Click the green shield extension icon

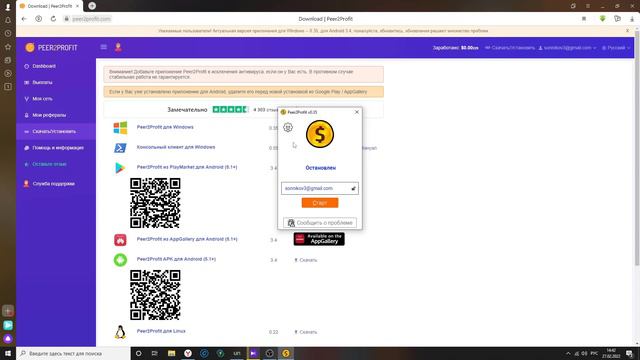pyautogui.click(x=602, y=19)
